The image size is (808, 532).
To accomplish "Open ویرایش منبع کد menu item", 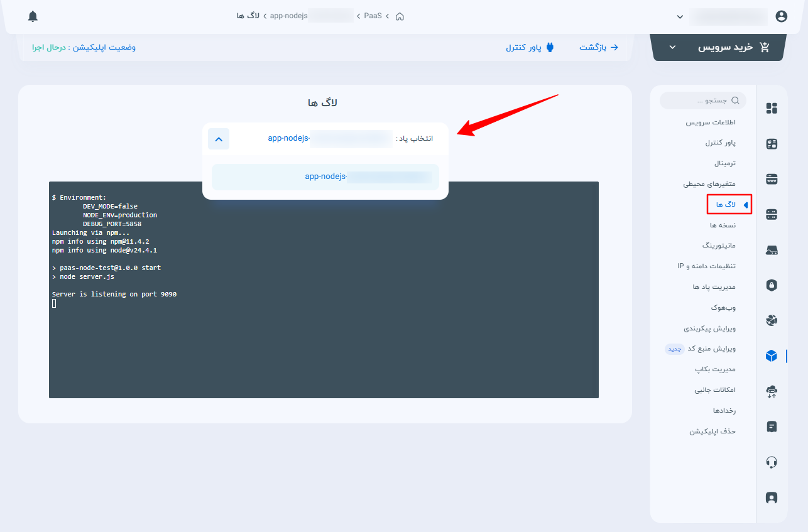I will 712,349.
